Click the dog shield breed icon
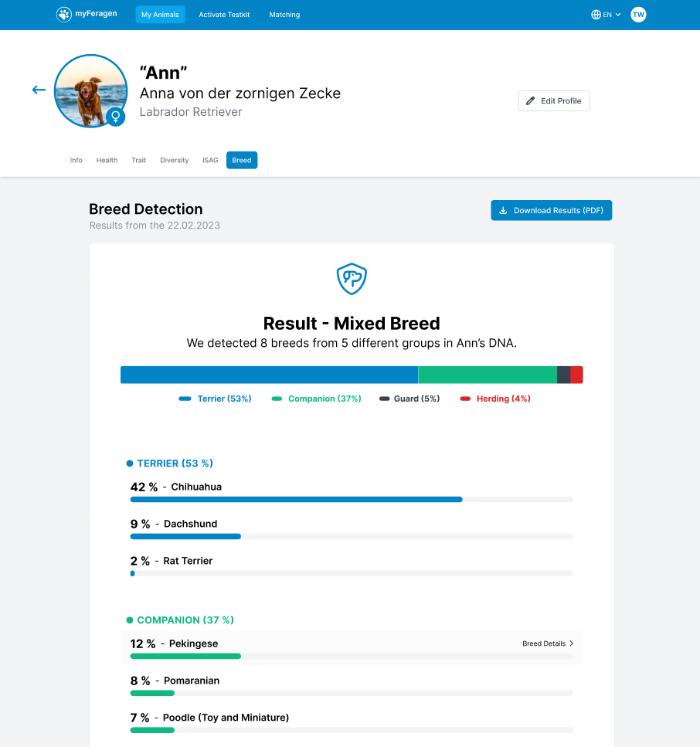Image resolution: width=700 pixels, height=747 pixels. [x=352, y=278]
